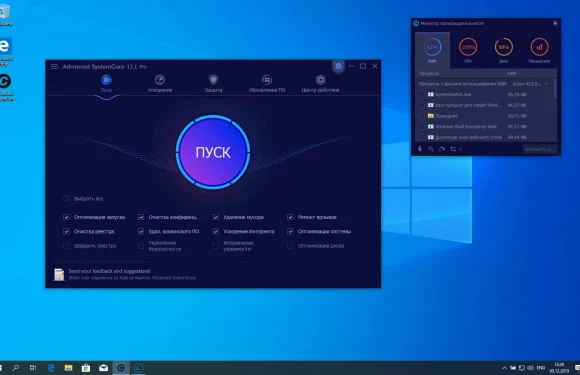Open Mail app from the taskbar

(103, 368)
